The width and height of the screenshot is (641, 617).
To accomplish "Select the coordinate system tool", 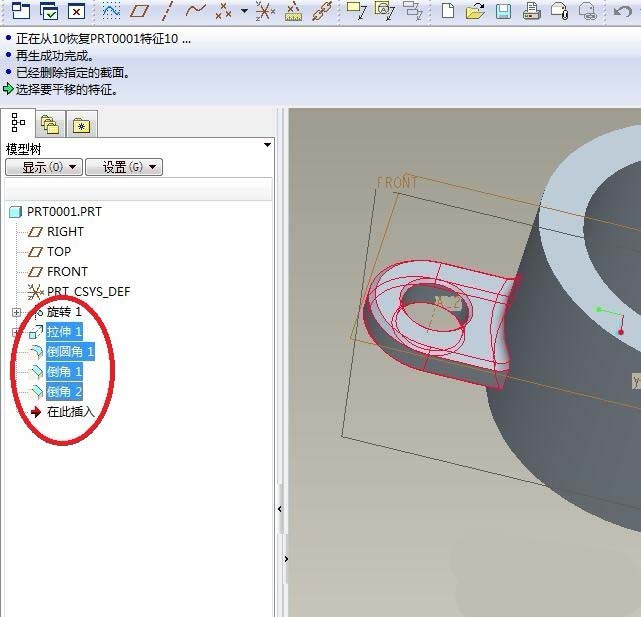I will 265,11.
